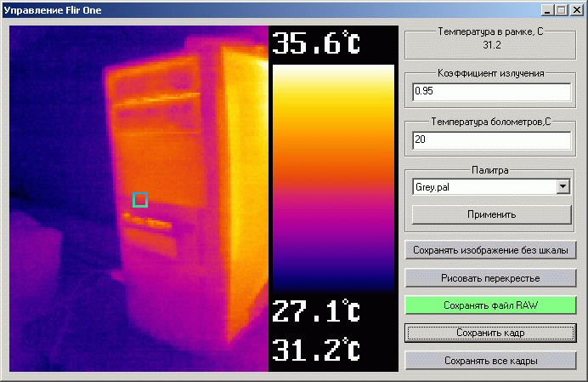Click the 31.2°C reading below the scale
The width and height of the screenshot is (588, 382).
point(316,350)
